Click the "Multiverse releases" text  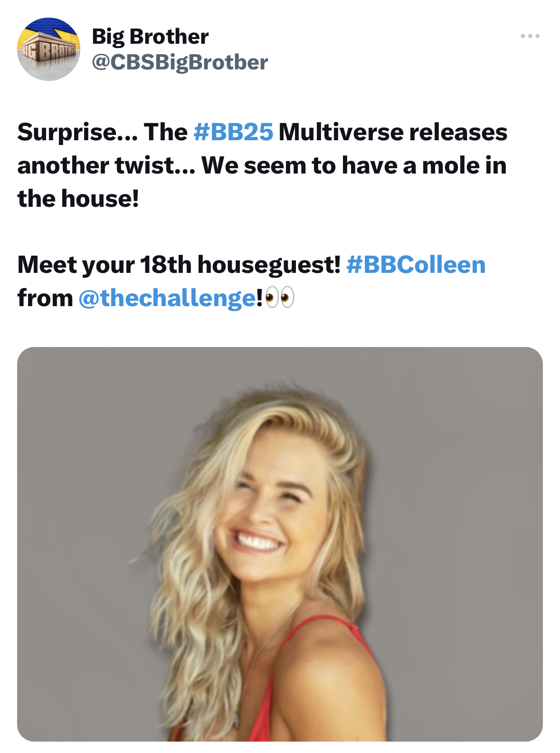click(393, 132)
